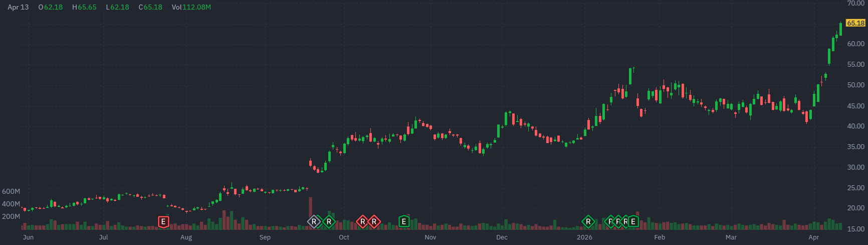Viewport: 868px width, 245px height.
Task: Select the lone green R marker at 2026
Action: click(x=588, y=221)
